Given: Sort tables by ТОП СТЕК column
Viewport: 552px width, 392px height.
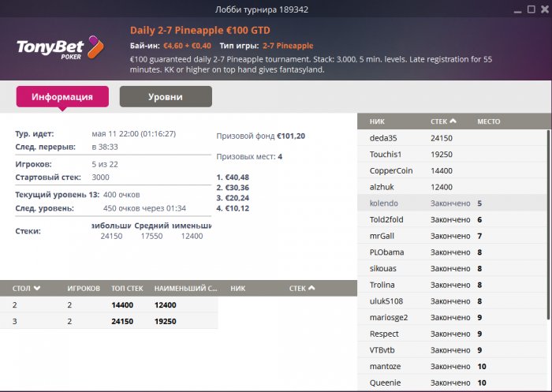Looking at the screenshot, I should [129, 289].
